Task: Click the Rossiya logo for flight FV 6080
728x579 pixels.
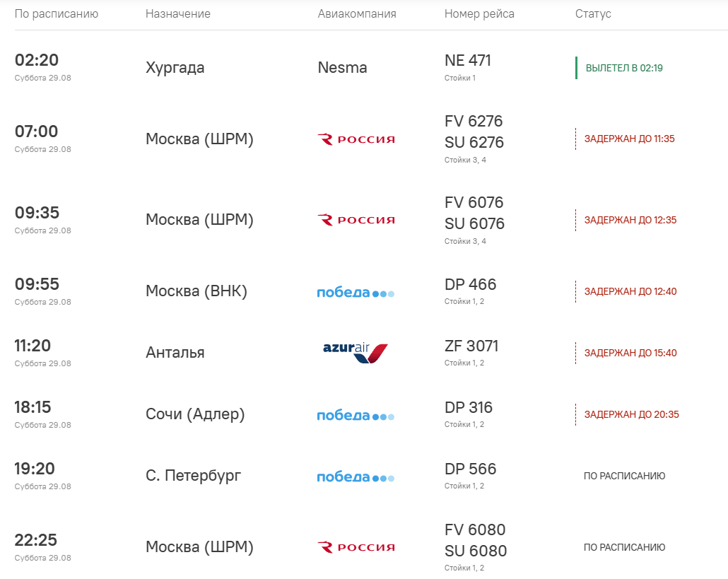Action: 356,547
